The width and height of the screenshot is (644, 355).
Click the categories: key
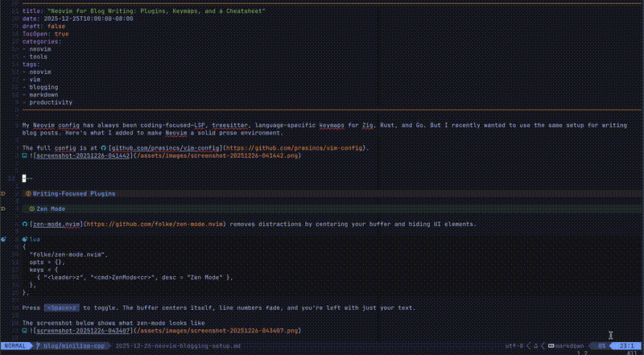(42, 42)
